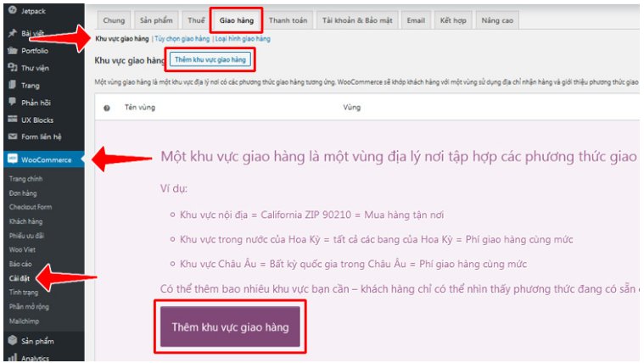Click the Phản hồi comments icon
Image resolution: width=644 pixels, height=363 pixels.
pos(11,103)
